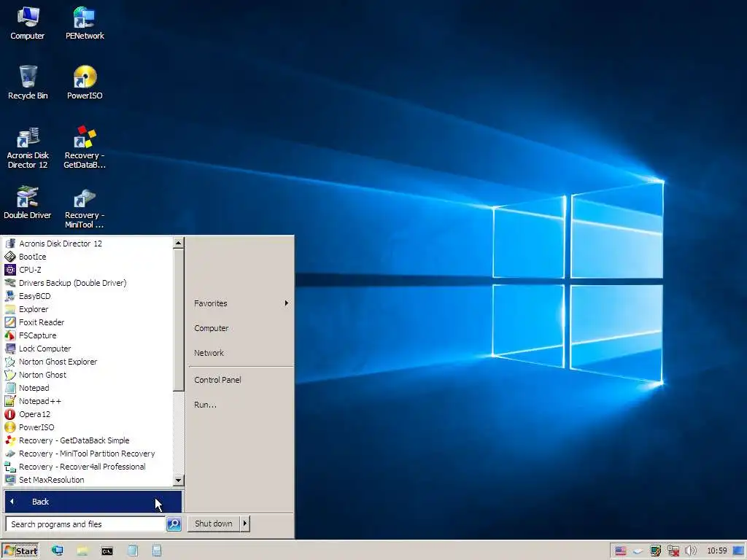The image size is (747, 560).
Task: Click the programs list scroll up arrow
Action: point(178,243)
